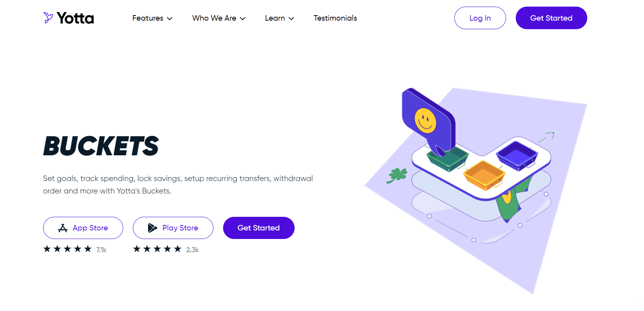Click the Yotta wordmark text

[x=75, y=18]
